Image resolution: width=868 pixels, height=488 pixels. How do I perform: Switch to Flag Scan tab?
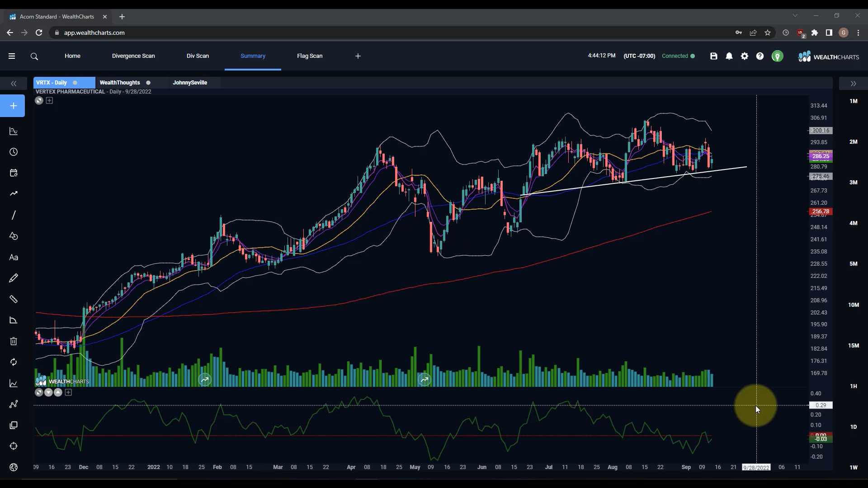[310, 56]
